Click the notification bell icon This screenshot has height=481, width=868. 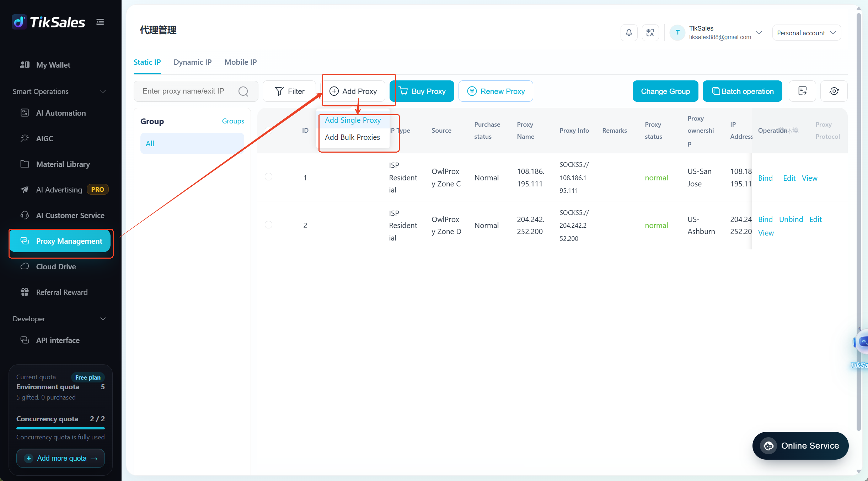(629, 33)
